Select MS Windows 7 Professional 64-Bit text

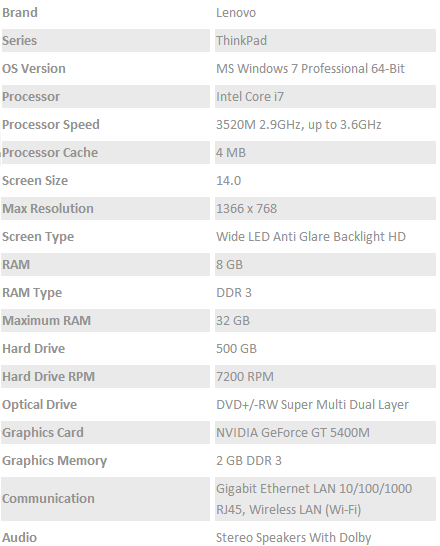pos(310,69)
